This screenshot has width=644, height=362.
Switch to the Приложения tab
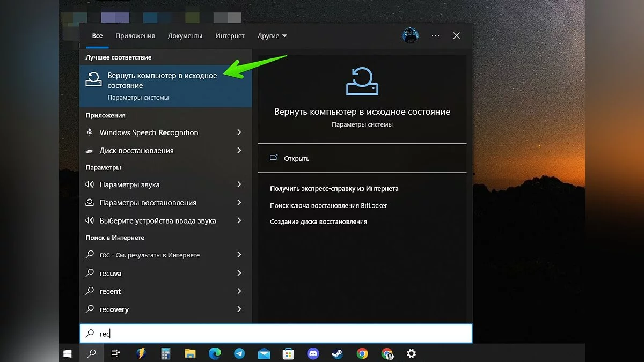(x=135, y=36)
